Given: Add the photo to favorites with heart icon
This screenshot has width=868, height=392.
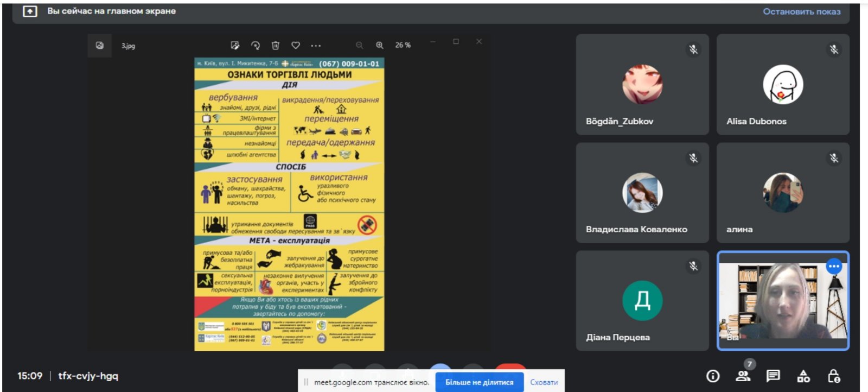Looking at the screenshot, I should [296, 46].
